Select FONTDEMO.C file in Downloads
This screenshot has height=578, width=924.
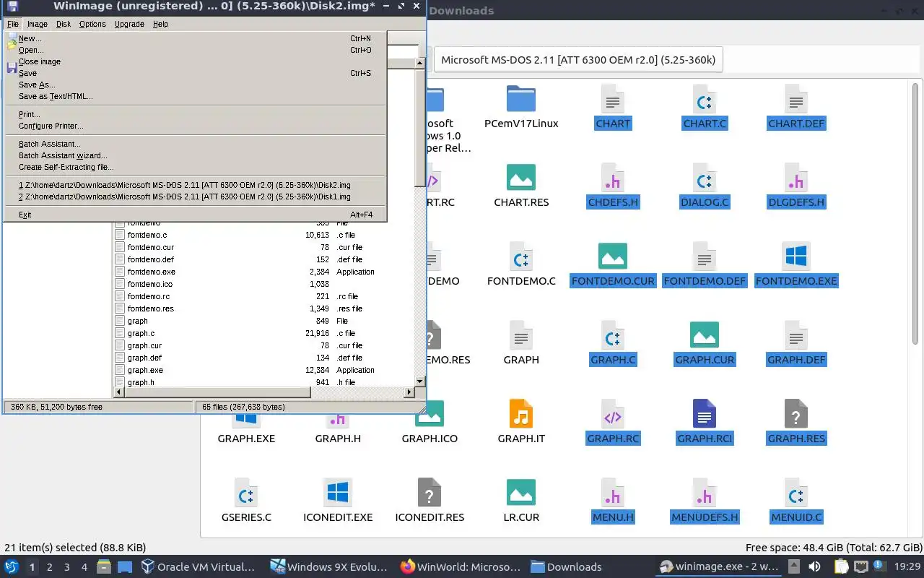521,264
